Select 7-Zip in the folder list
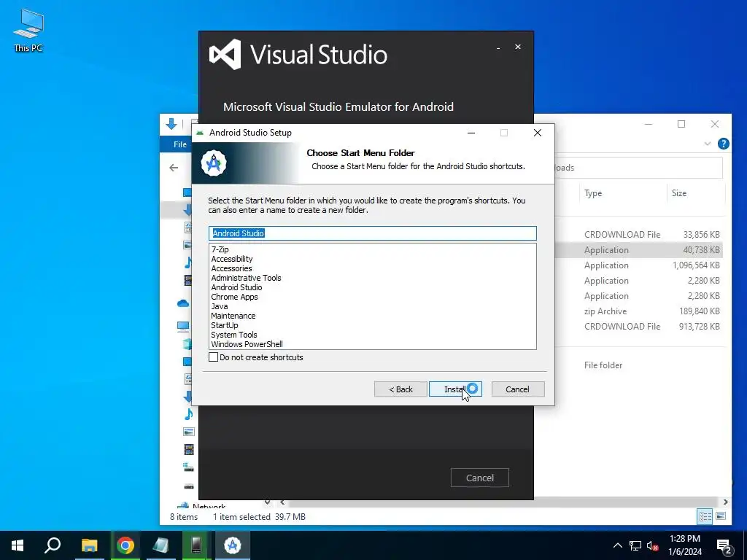 pos(220,249)
